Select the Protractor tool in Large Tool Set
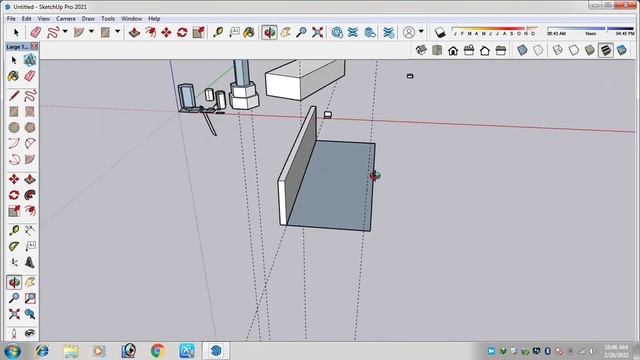 point(14,247)
